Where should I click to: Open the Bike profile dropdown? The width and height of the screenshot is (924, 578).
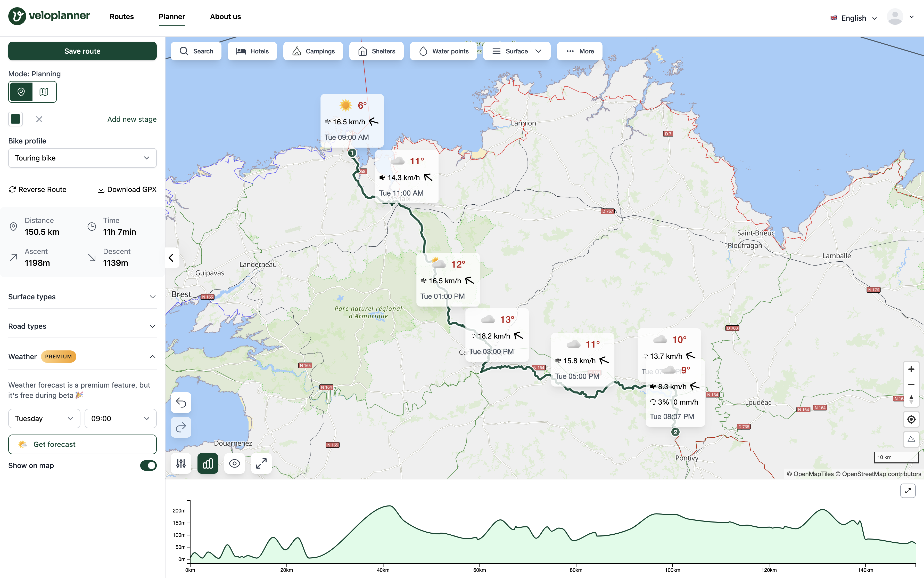(82, 158)
